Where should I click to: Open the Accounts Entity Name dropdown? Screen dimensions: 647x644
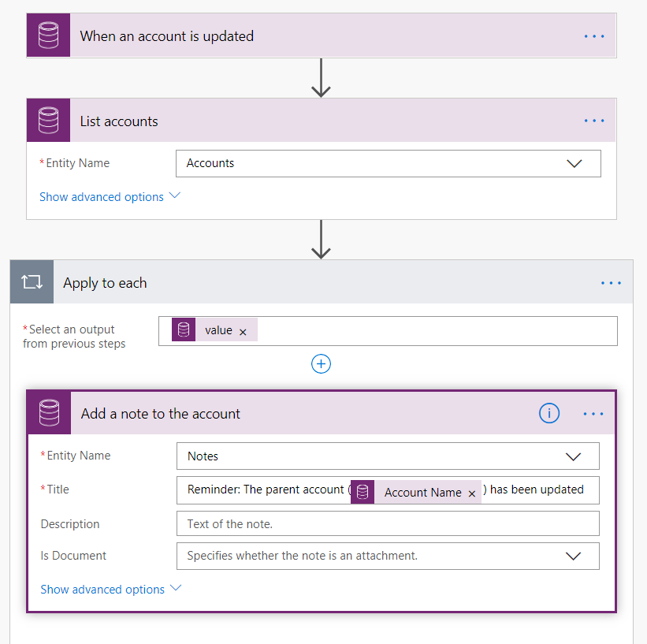click(574, 164)
